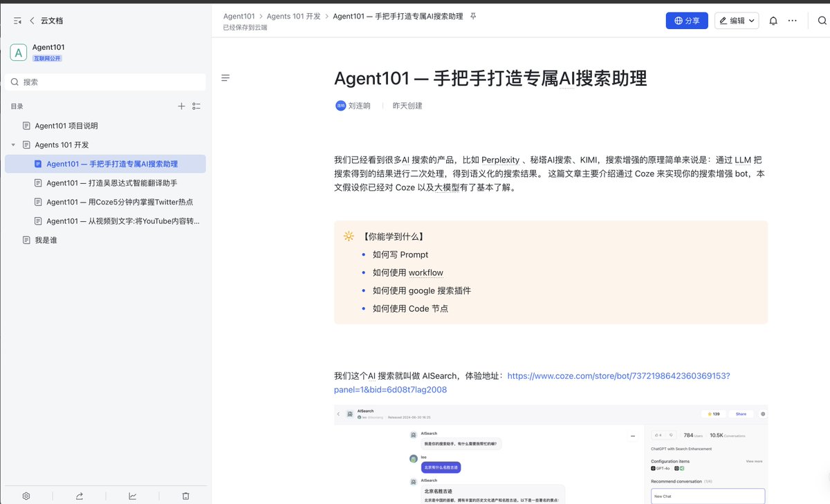
Task: Click Agent101 breadcrumb in header
Action: click(239, 15)
